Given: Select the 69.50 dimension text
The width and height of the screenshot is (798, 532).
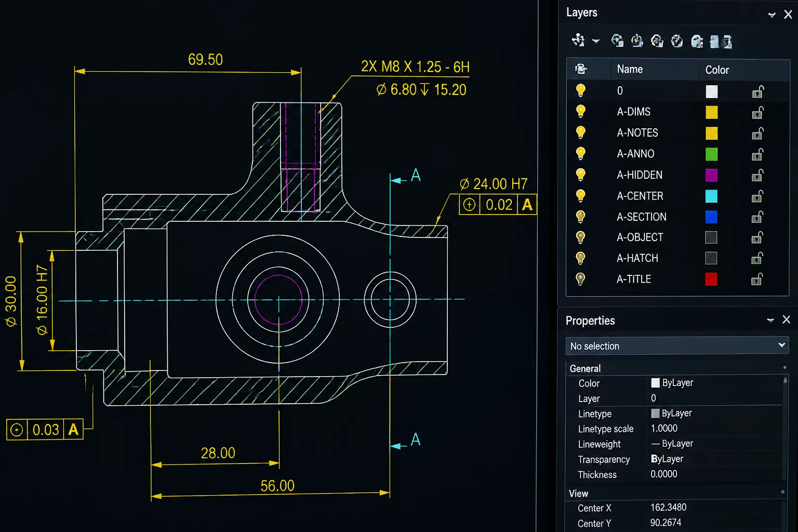Looking at the screenshot, I should click(x=205, y=59).
